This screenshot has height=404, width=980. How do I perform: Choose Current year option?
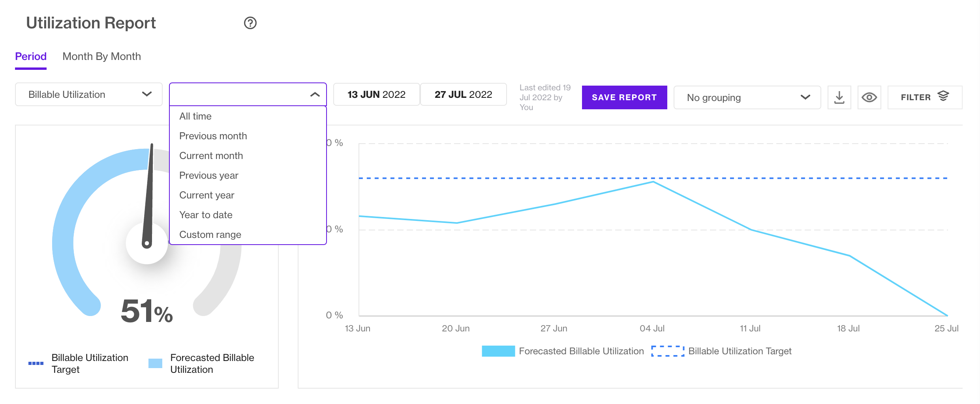click(207, 195)
